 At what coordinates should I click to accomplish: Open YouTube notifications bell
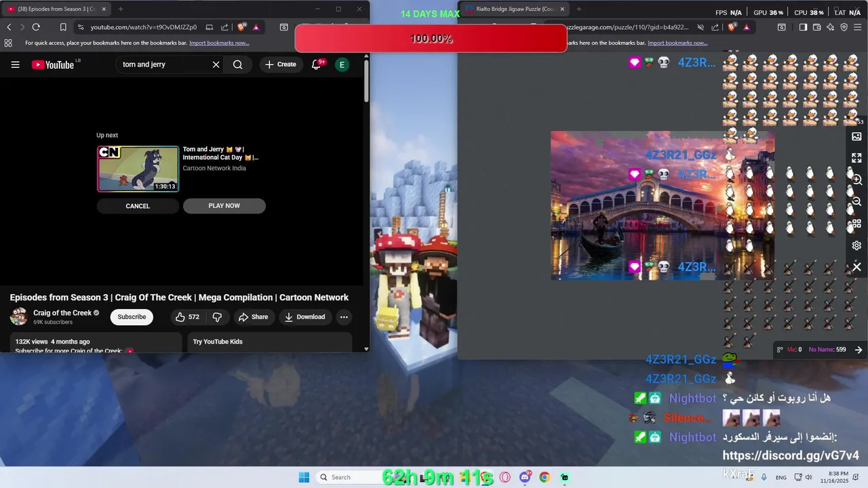(316, 64)
